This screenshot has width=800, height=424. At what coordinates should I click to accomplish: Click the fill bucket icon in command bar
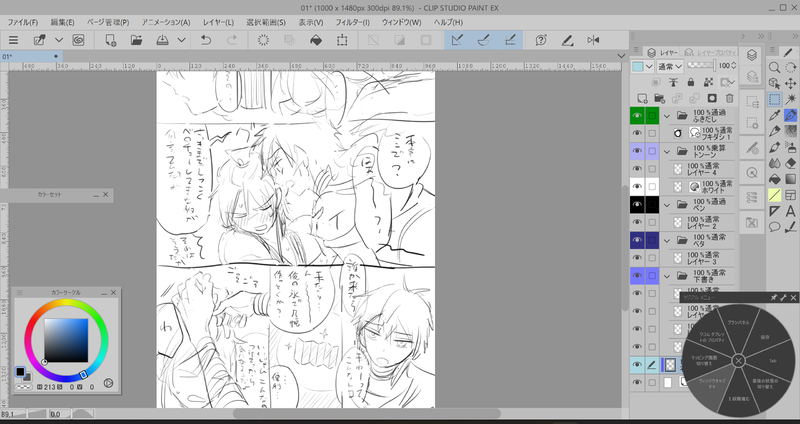pos(316,40)
